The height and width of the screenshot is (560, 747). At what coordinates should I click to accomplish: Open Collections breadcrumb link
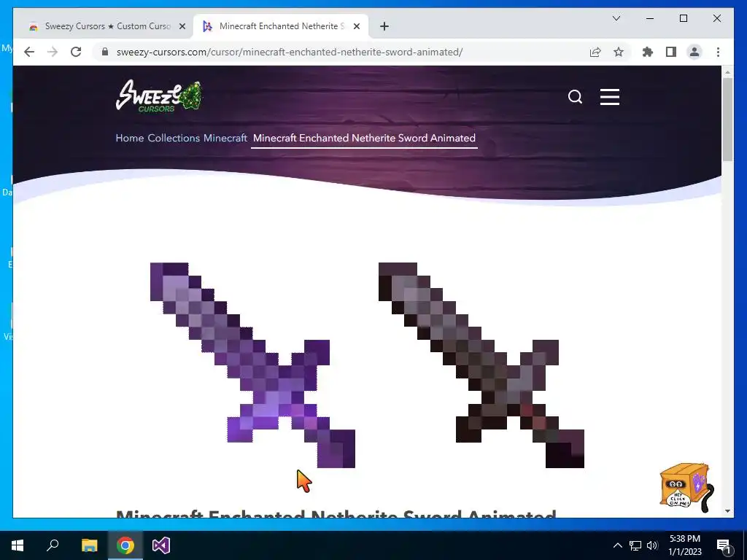(x=174, y=138)
